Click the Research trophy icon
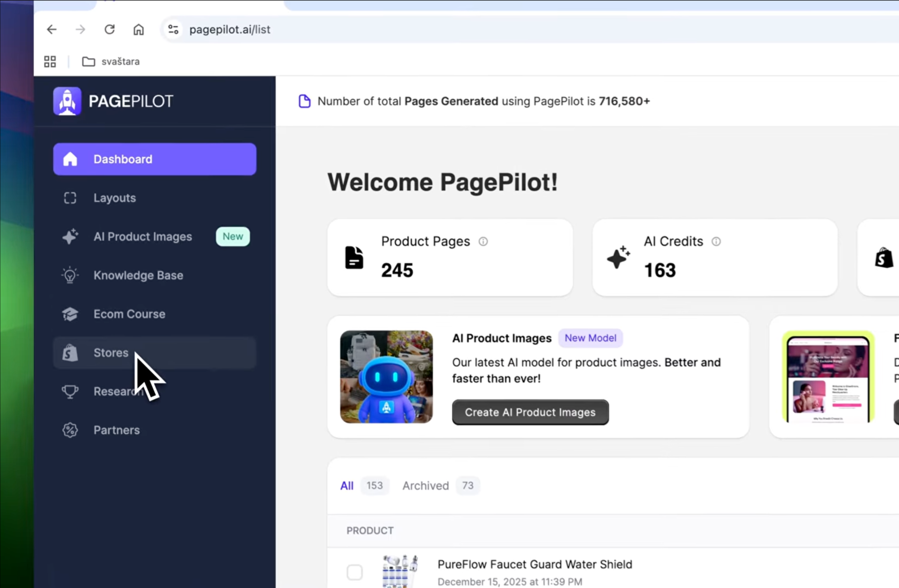 click(70, 392)
